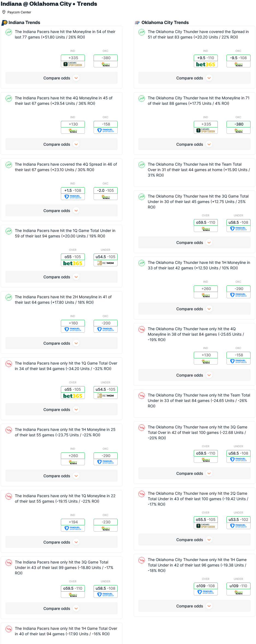The height and width of the screenshot is (644, 256).
Task: Expand Compare odds under Thunder 2Q Game Total Under trend
Action: [x=194, y=540]
